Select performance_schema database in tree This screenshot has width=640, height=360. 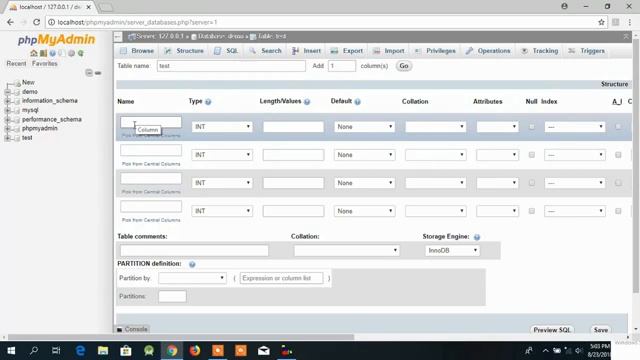(x=52, y=120)
